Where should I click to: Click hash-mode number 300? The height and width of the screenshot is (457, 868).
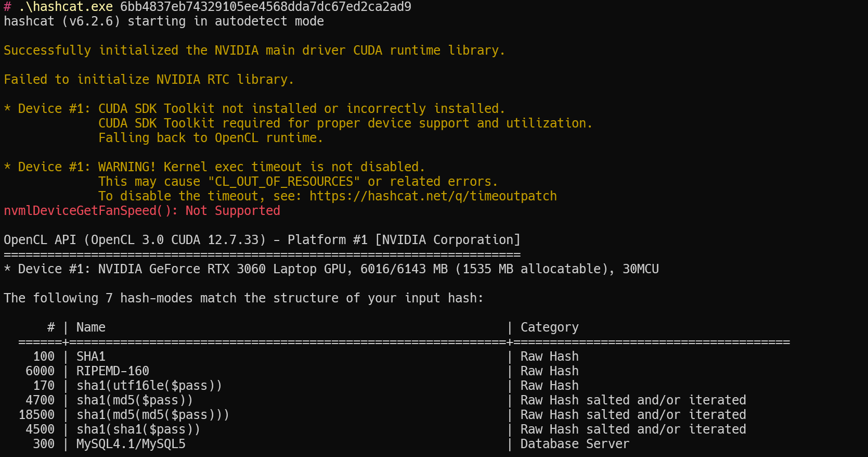click(44, 444)
